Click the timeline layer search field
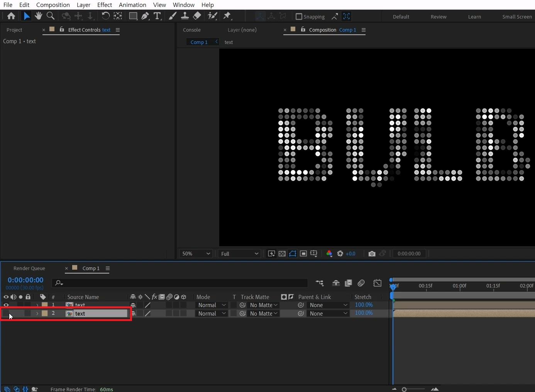This screenshot has height=392, width=535. click(180, 283)
